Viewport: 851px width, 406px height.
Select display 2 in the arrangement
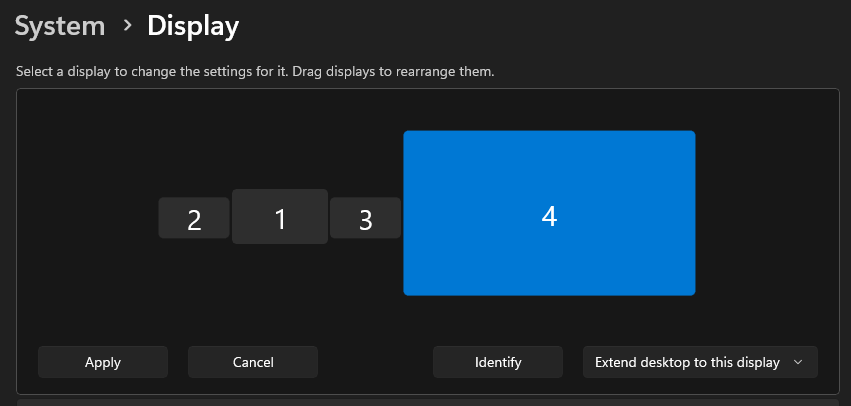click(194, 218)
